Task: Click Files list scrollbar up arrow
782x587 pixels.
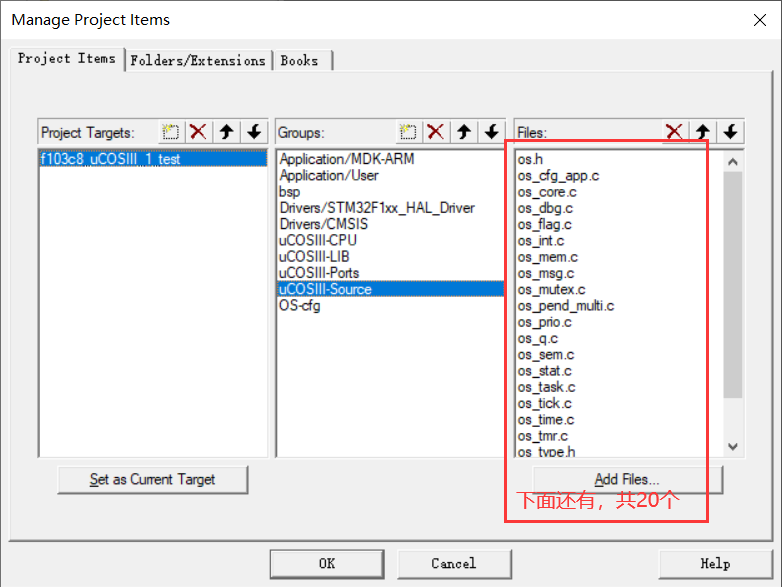Action: [x=733, y=162]
